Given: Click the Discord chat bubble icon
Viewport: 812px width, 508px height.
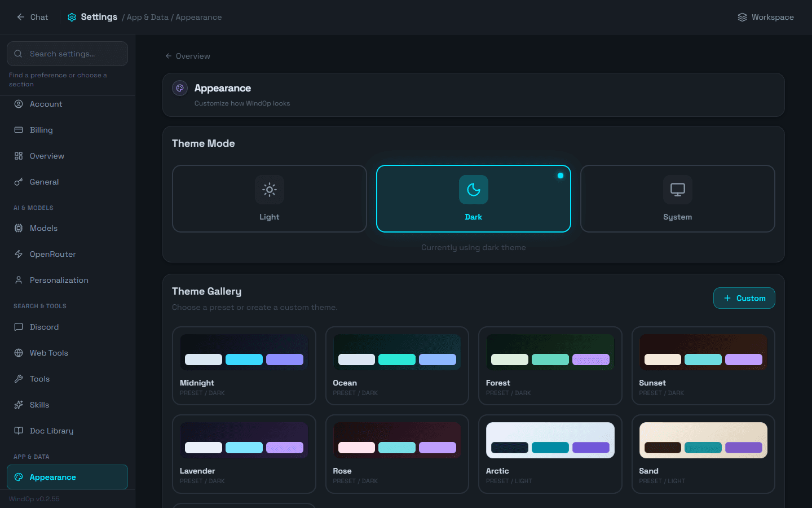Looking at the screenshot, I should (x=19, y=327).
